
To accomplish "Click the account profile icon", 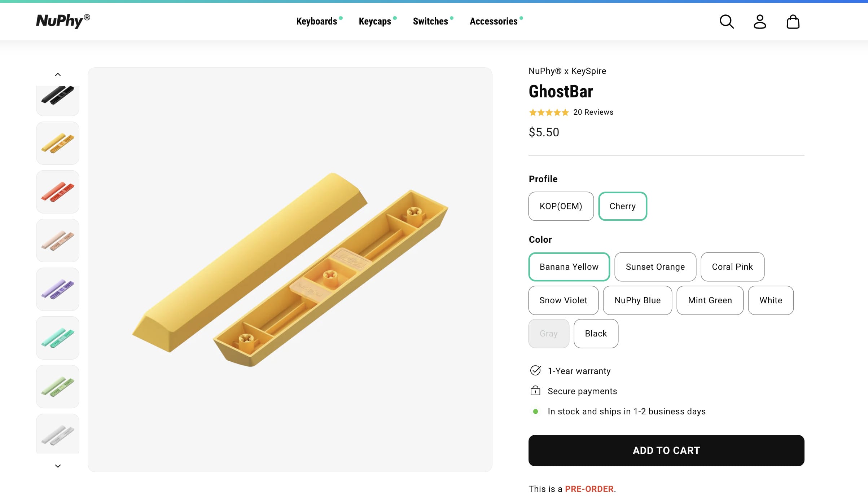I will pyautogui.click(x=760, y=22).
